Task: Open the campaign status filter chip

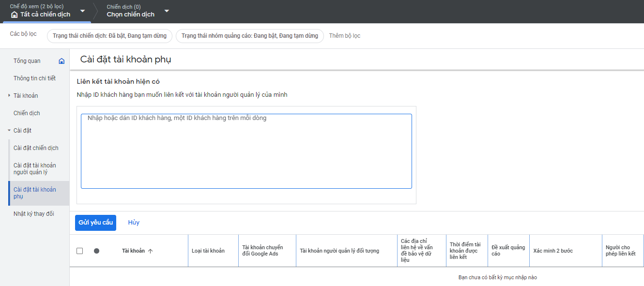Action: pos(109,35)
